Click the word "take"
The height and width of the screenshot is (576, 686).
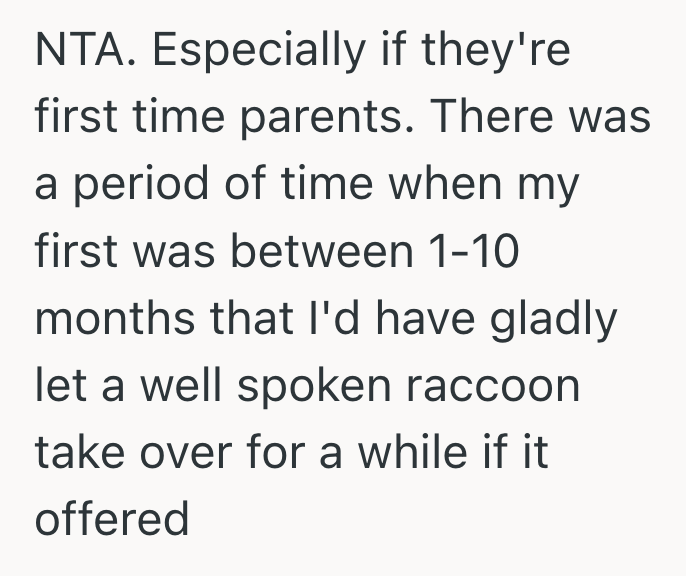click(76, 452)
